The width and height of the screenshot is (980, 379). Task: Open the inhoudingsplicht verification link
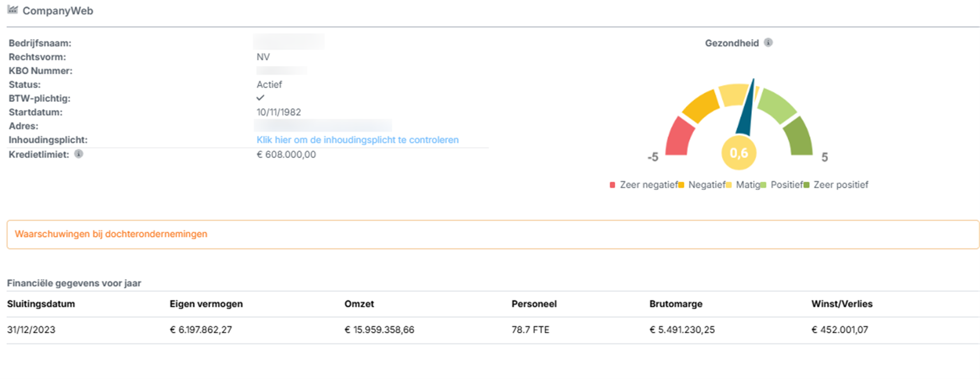[x=357, y=140]
